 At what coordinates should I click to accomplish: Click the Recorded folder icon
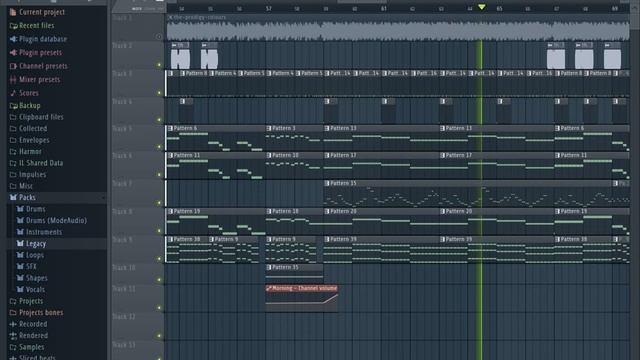click(13, 324)
